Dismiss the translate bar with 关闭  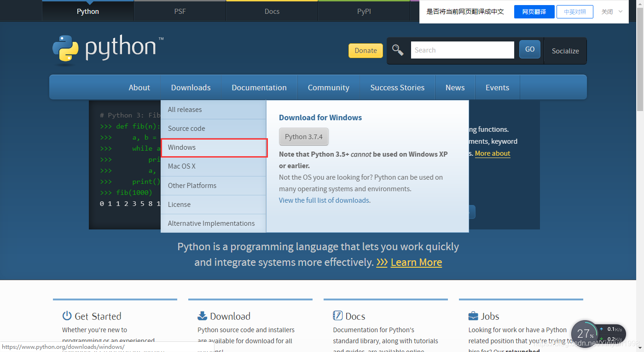(607, 12)
